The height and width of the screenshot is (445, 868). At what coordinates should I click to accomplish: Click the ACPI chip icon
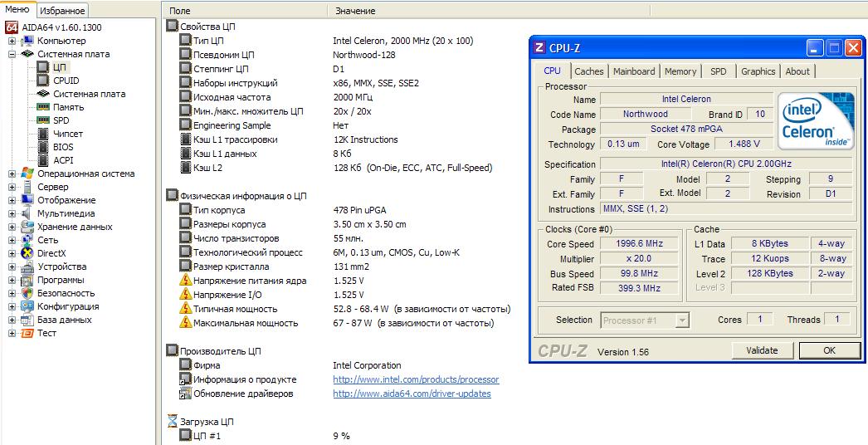pyautogui.click(x=43, y=160)
